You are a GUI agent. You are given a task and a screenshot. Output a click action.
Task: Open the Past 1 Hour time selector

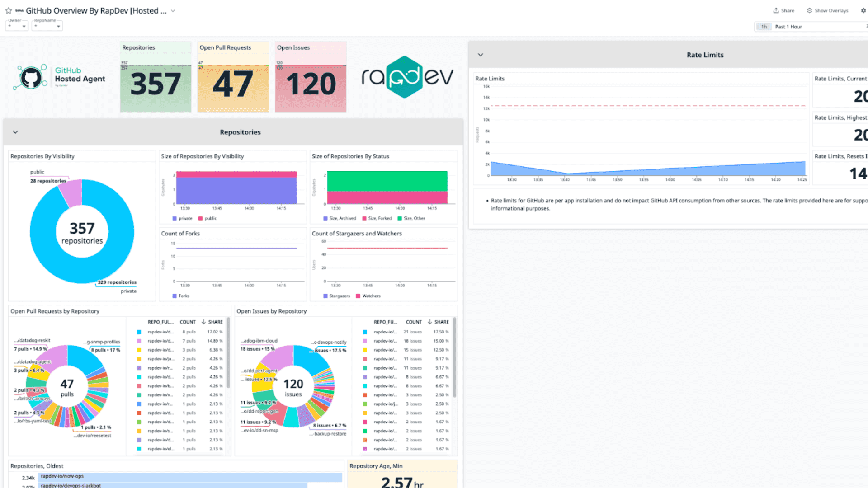click(811, 27)
